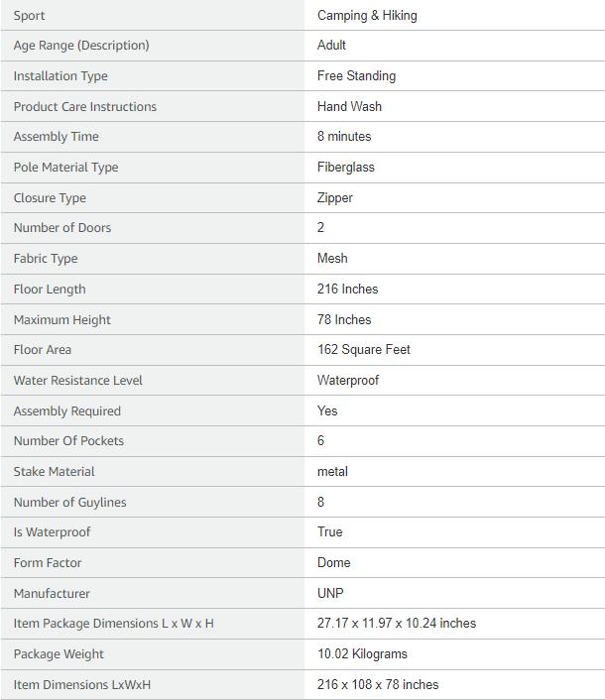Click the Number of Doors label

(x=61, y=227)
